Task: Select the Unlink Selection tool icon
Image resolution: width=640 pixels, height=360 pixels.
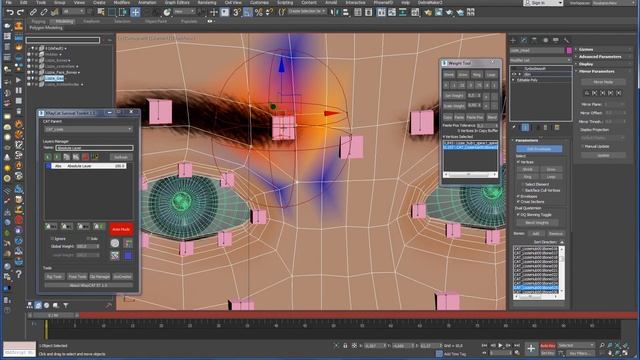Action: tap(44, 12)
